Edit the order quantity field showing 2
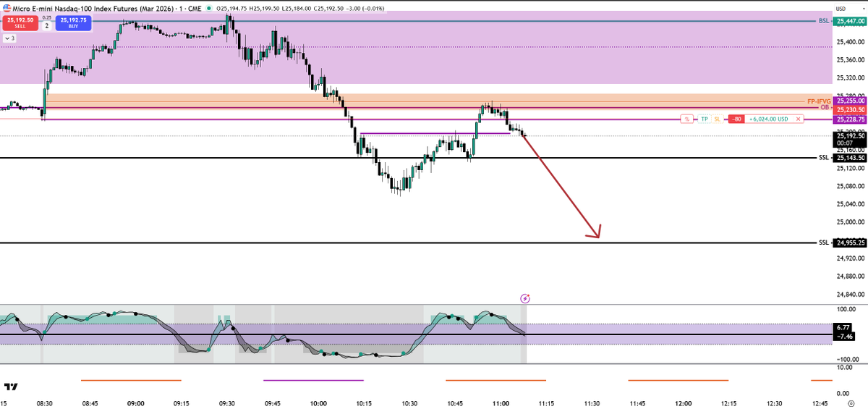The image size is (868, 409). coord(46,25)
